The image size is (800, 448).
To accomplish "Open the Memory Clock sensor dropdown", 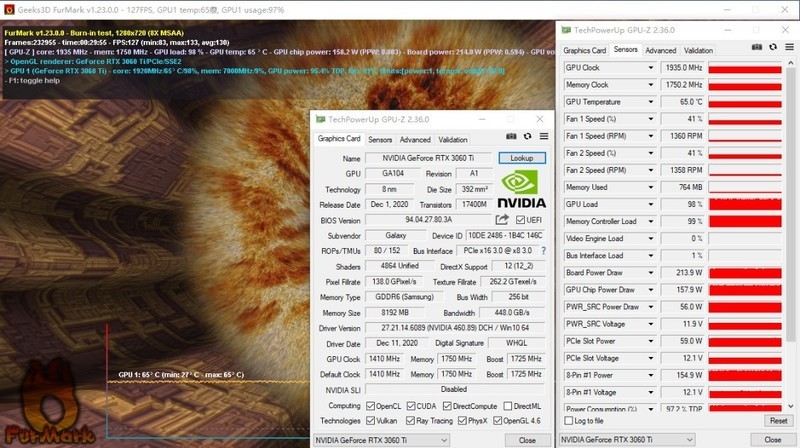I will click(651, 85).
